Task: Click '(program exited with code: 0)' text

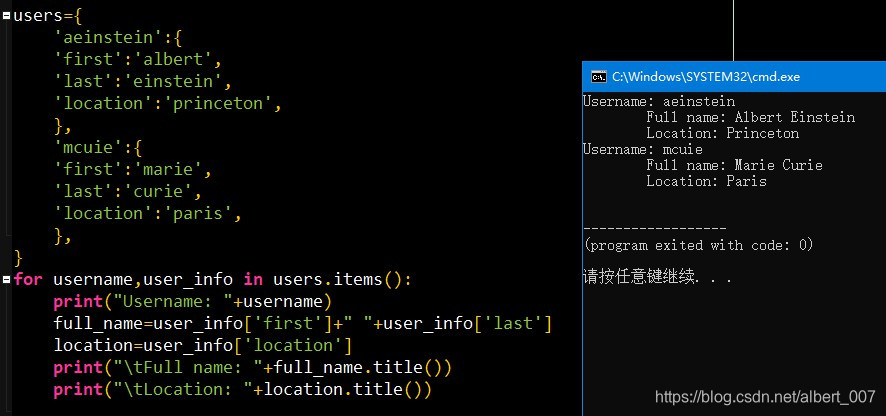Action: pos(698,245)
